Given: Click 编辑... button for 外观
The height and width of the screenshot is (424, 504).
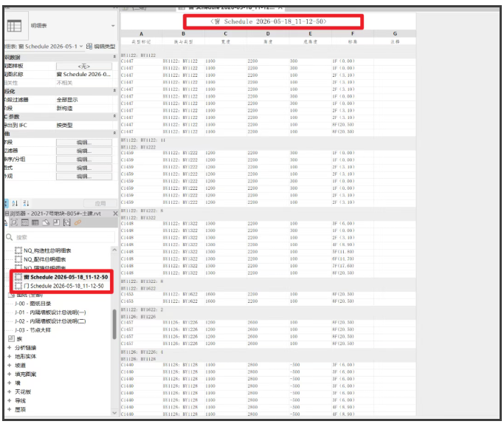Looking at the screenshot, I should pyautogui.click(x=84, y=177).
